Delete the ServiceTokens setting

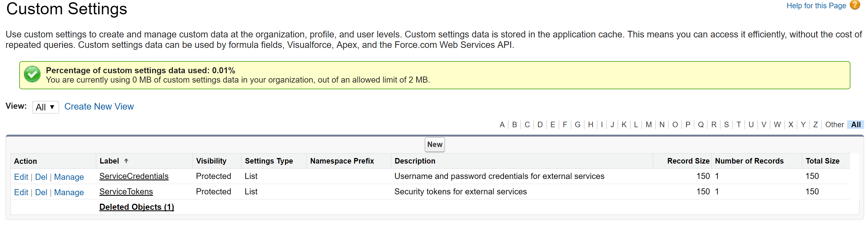coord(41,192)
